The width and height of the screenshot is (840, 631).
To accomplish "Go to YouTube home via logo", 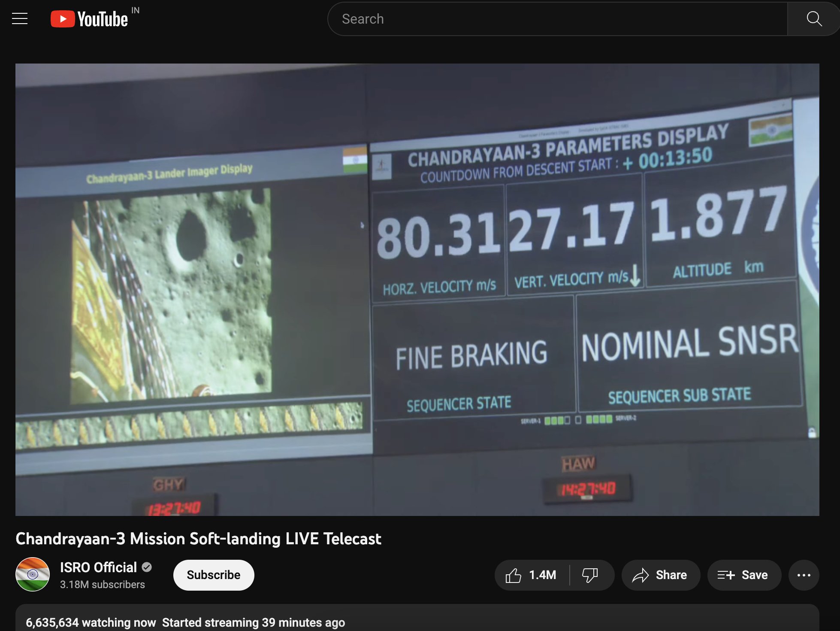I will pos(90,19).
